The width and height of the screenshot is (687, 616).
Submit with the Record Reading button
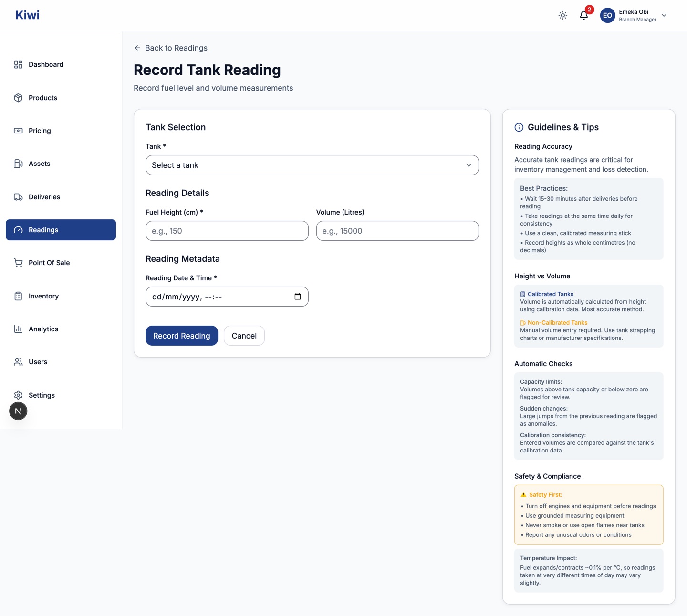(x=182, y=336)
